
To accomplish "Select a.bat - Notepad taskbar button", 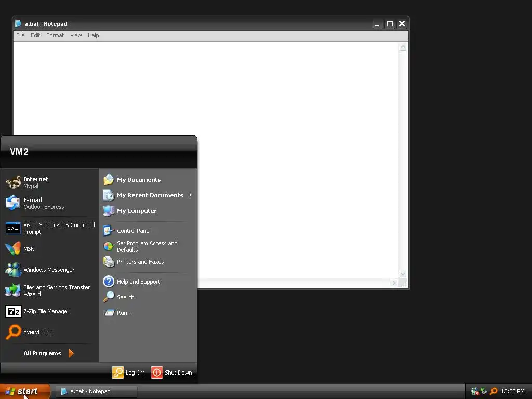I will pyautogui.click(x=96, y=391).
